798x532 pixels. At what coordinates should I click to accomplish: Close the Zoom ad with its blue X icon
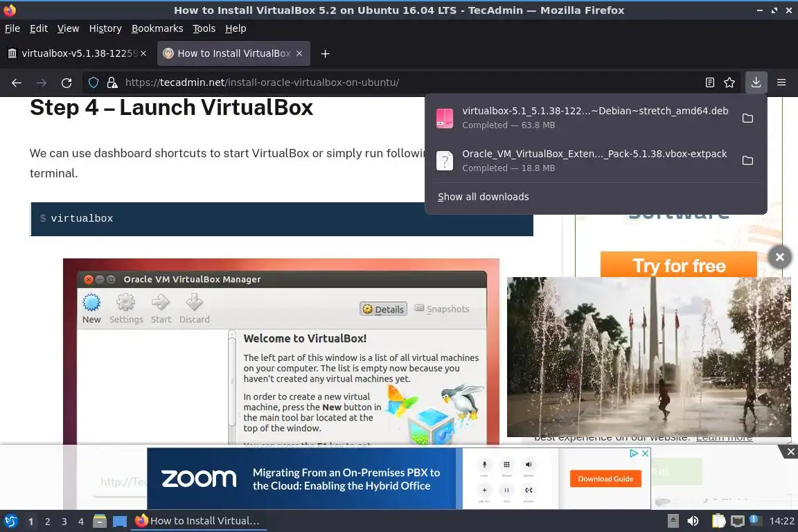coord(645,453)
